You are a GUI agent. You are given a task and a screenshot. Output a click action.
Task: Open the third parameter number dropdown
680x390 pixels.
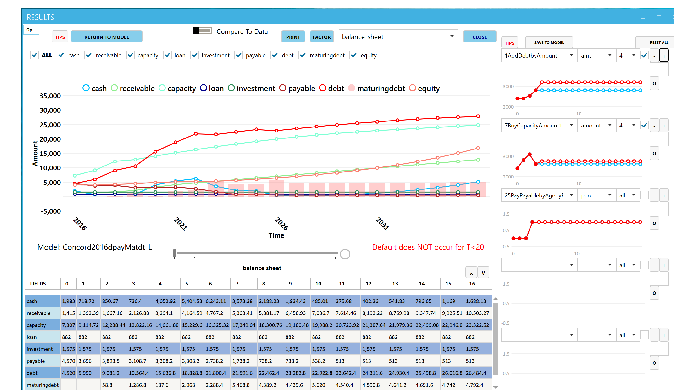tap(628, 195)
